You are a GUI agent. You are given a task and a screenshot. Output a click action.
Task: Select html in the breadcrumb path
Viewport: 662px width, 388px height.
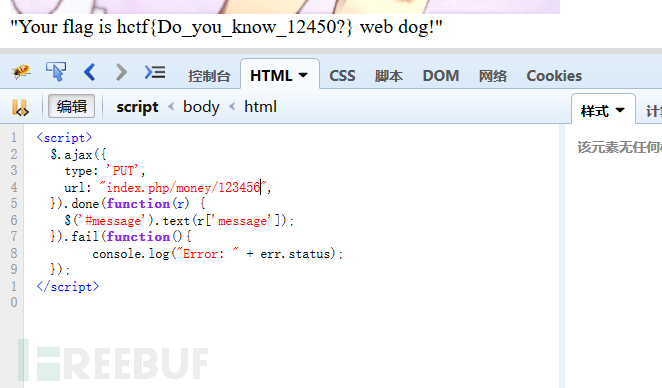[260, 107]
